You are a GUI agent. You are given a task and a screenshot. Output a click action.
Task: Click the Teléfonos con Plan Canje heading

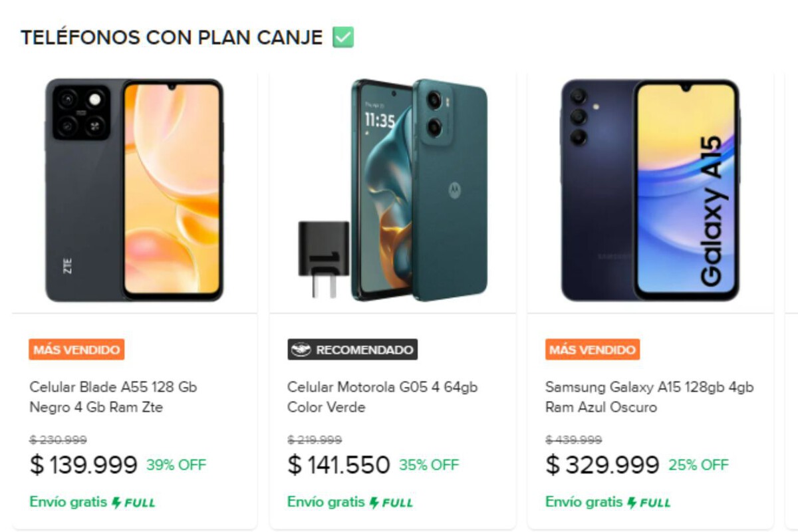172,37
